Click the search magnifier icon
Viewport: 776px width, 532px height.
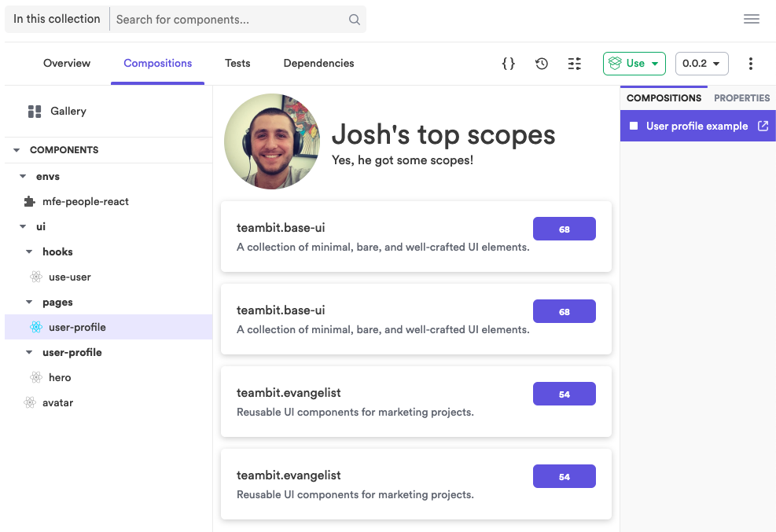point(355,20)
